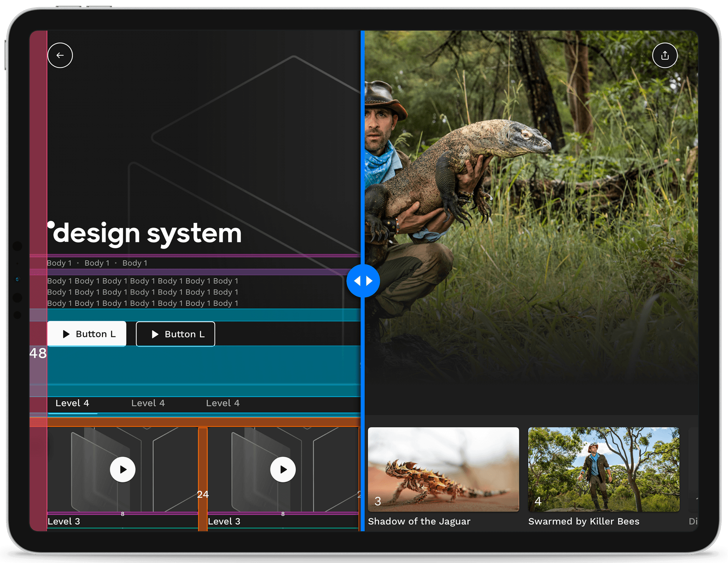Tap the back arrow circle button
The height and width of the screenshot is (563, 728).
(60, 55)
